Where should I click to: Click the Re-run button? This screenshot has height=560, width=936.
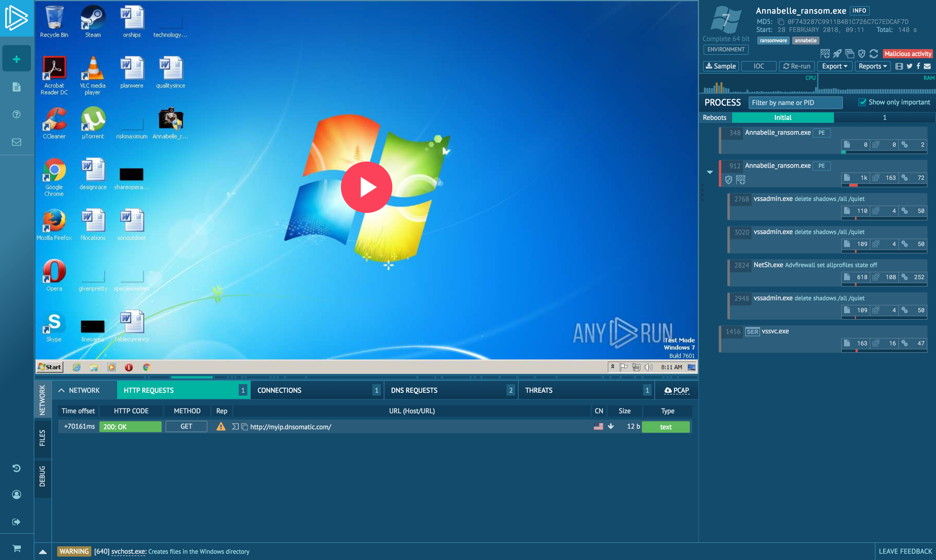point(796,66)
